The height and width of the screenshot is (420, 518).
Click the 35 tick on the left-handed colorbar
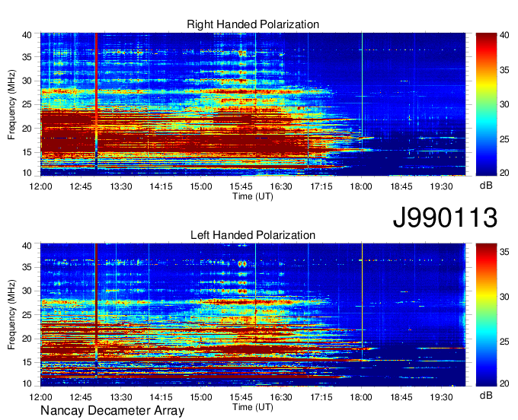coord(504,252)
